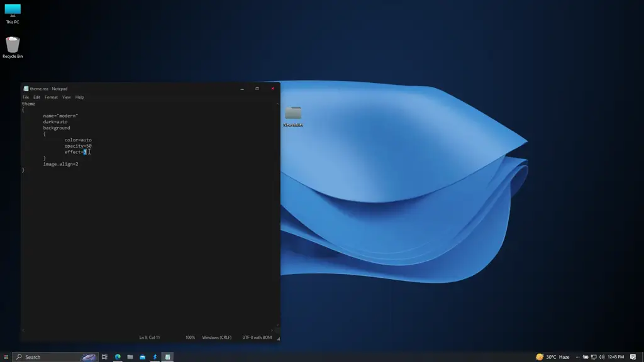The width and height of the screenshot is (644, 362).
Task: Select the Notepad icon on the taskbar
Action: (x=168, y=357)
